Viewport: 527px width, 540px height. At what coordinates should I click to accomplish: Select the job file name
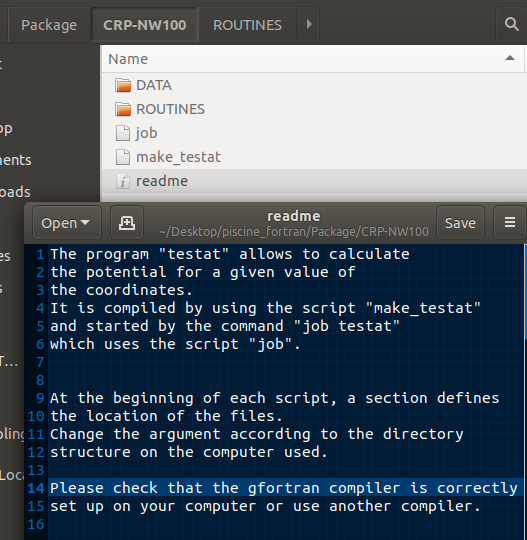tap(146, 133)
